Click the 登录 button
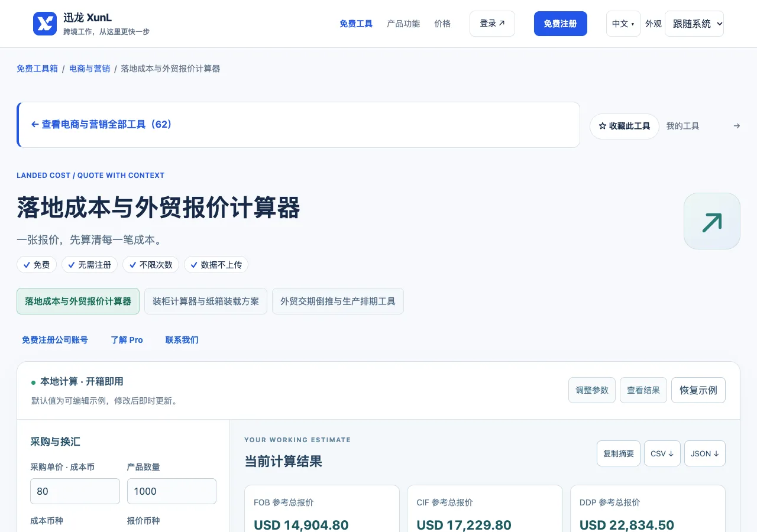The height and width of the screenshot is (532, 757). tap(492, 24)
